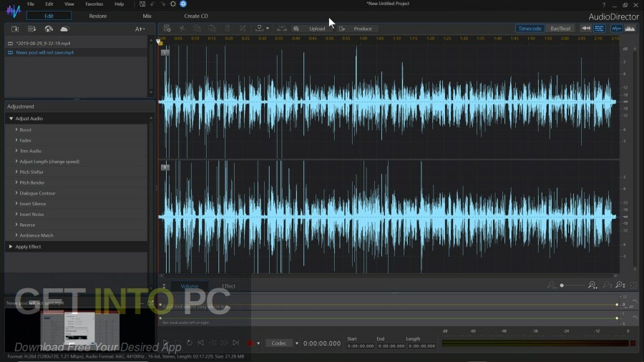
Task: Click the Codec button
Action: pos(279,343)
